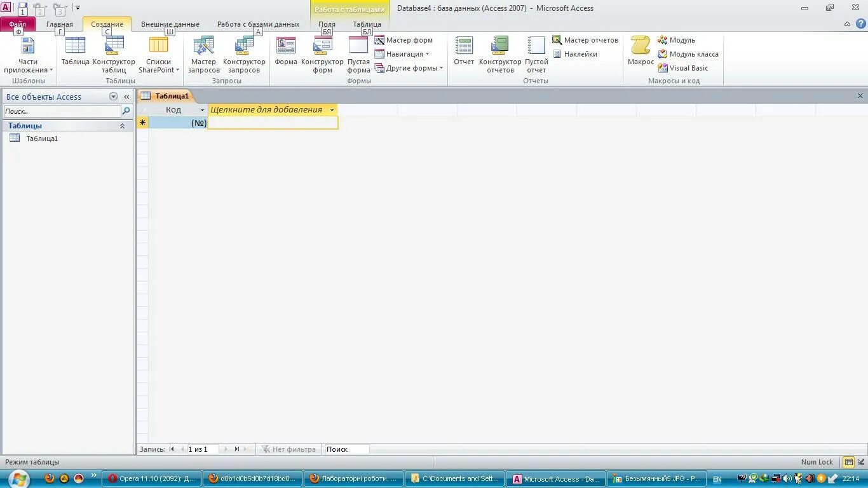Viewport: 868px width, 488px height.
Task: Insert a Модуль класса
Action: [688, 54]
